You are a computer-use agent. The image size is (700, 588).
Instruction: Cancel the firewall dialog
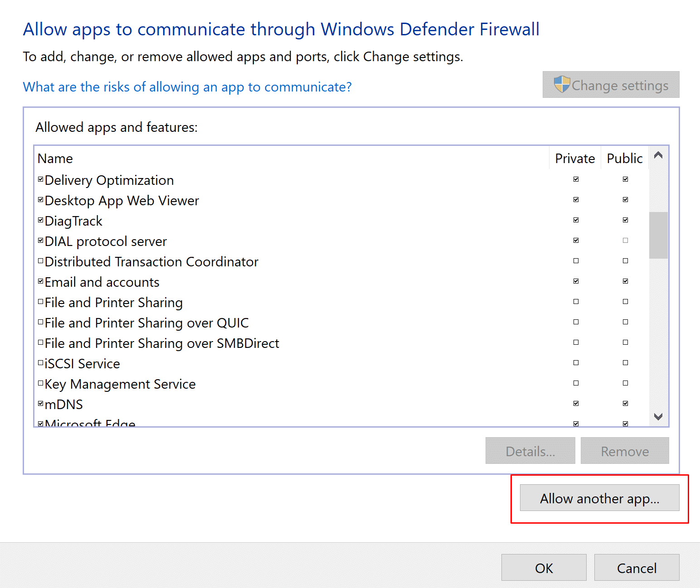[636, 568]
